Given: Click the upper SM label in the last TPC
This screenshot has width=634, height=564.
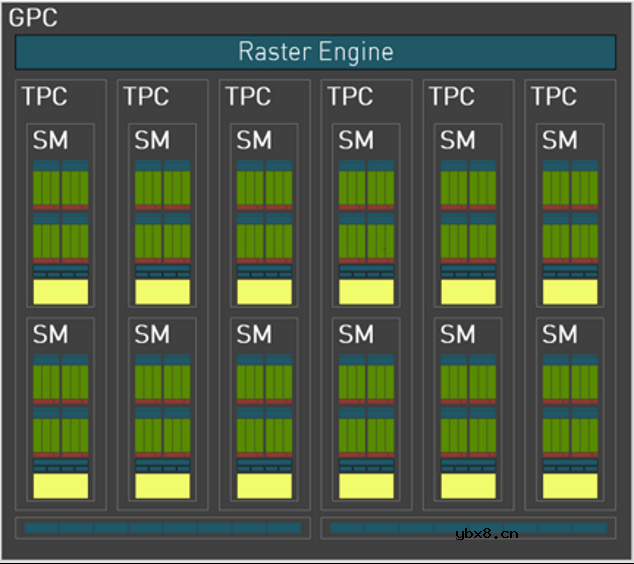Looking at the screenshot, I should pyautogui.click(x=559, y=141).
